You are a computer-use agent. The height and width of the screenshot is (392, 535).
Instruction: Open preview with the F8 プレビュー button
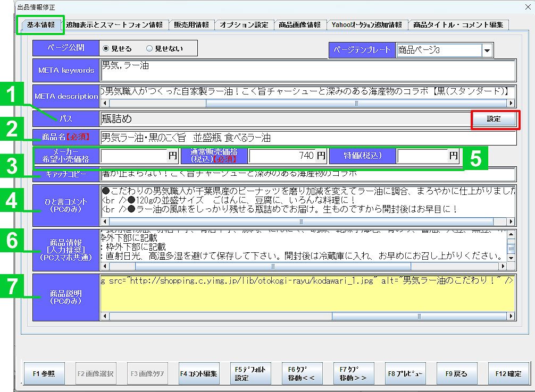(x=405, y=373)
